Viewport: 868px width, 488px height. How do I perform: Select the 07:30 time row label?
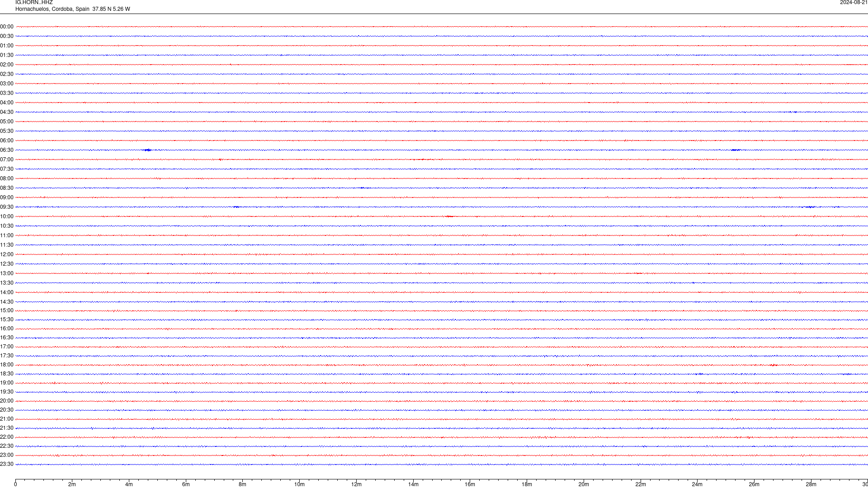coord(7,169)
